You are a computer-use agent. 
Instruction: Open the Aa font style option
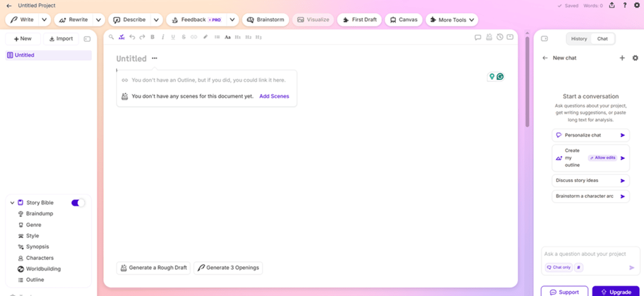(227, 37)
